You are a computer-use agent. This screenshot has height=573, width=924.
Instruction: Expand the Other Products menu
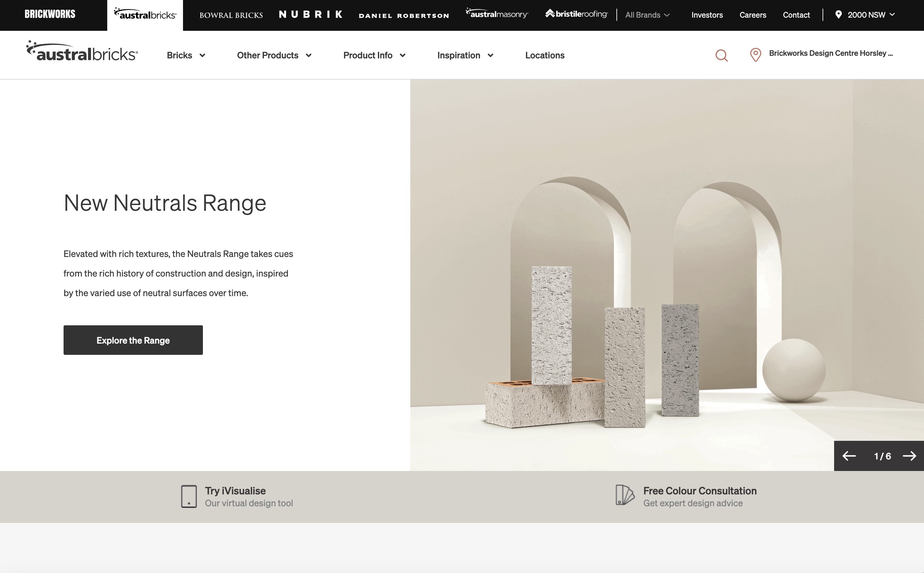(274, 55)
